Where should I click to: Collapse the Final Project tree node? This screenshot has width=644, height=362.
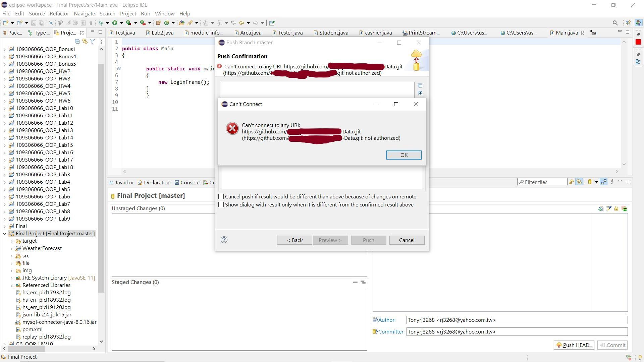[x=5, y=234]
